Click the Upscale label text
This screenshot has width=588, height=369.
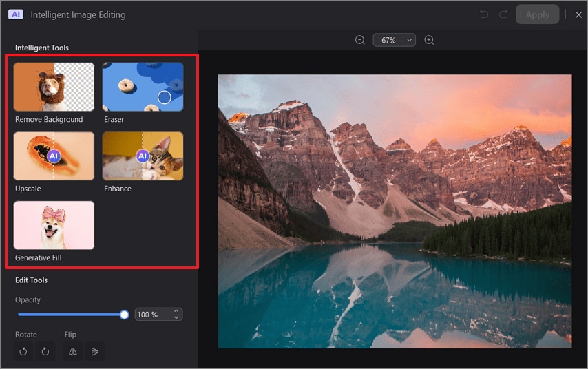(28, 189)
